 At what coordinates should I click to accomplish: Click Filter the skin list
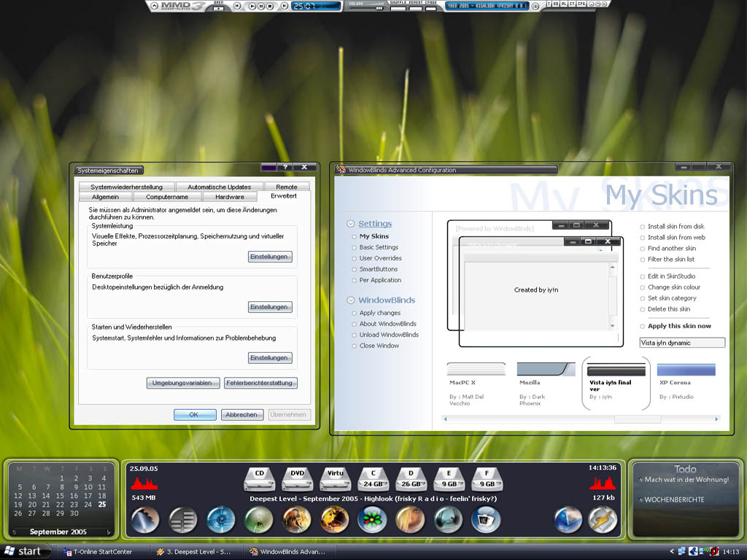click(x=671, y=260)
